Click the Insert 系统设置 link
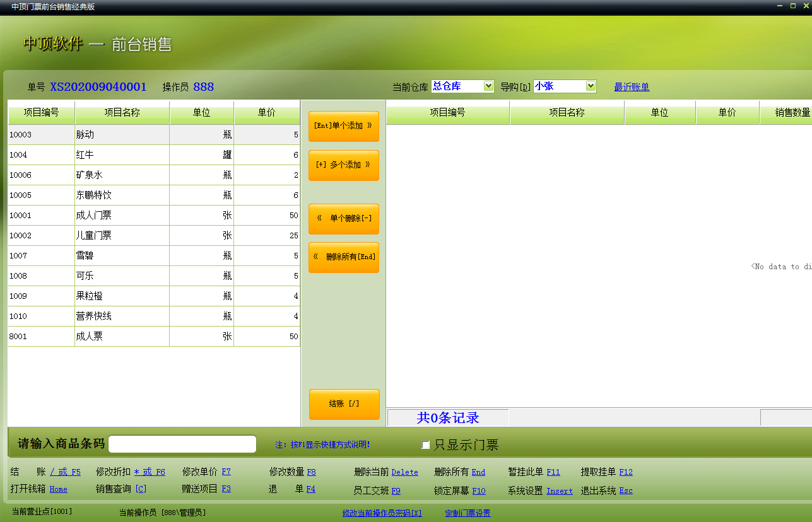The height and width of the screenshot is (522, 812). point(560,490)
